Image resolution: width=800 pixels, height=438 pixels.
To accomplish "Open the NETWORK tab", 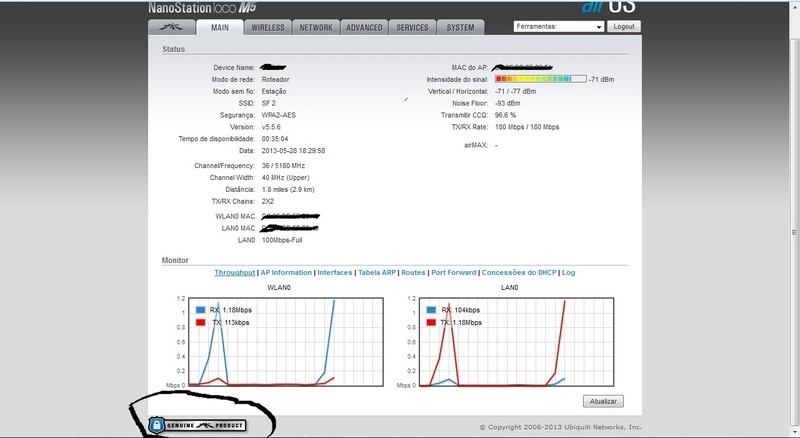I will (x=316, y=28).
